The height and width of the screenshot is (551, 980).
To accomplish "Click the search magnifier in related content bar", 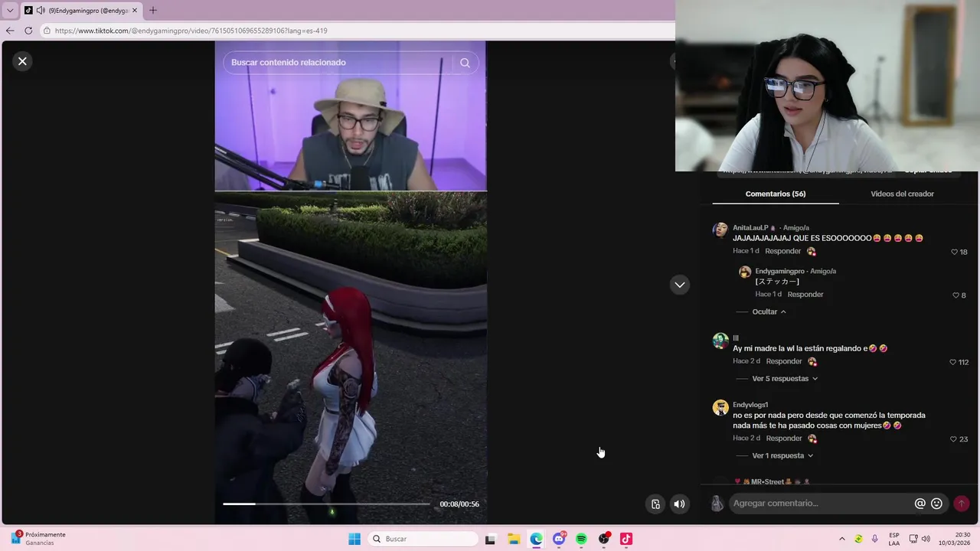I will [465, 63].
